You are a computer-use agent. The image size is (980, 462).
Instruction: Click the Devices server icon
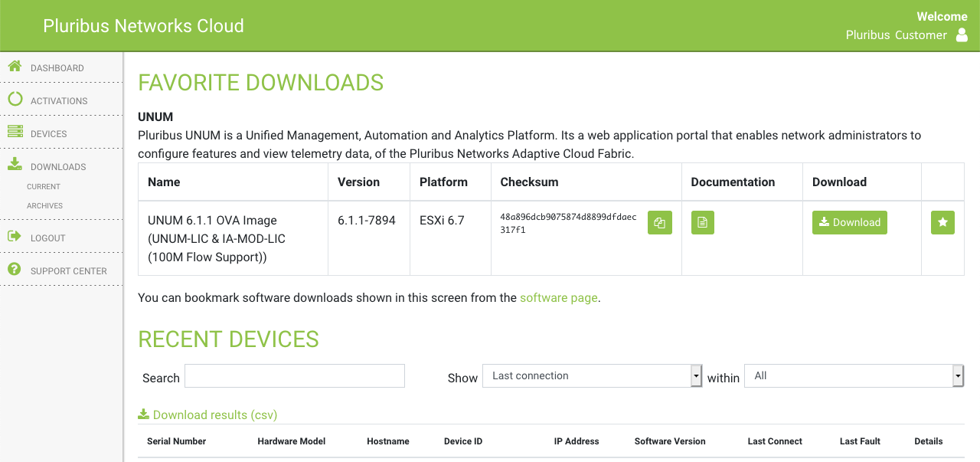[x=15, y=132]
